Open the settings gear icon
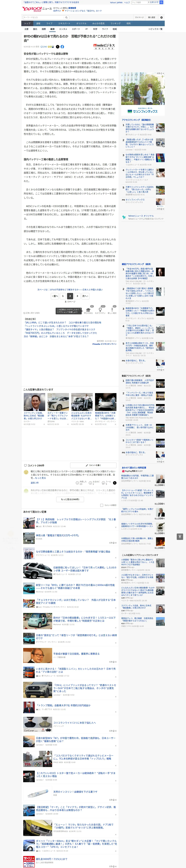 click(161, 17)
